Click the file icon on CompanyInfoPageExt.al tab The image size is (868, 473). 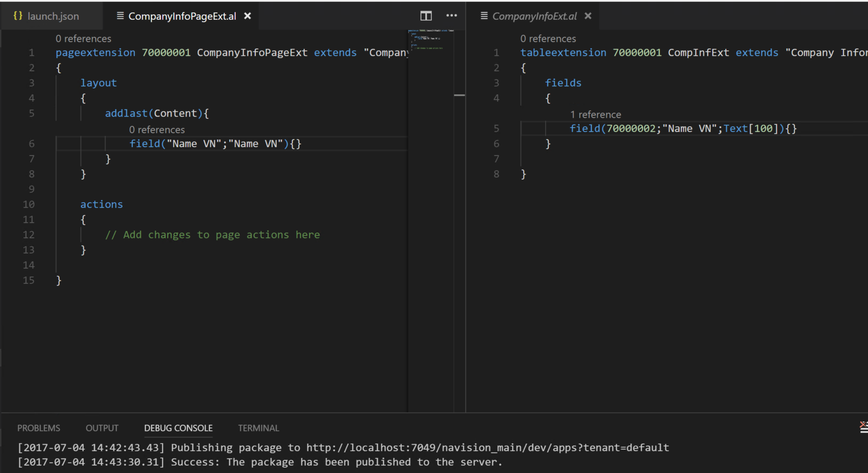point(120,15)
